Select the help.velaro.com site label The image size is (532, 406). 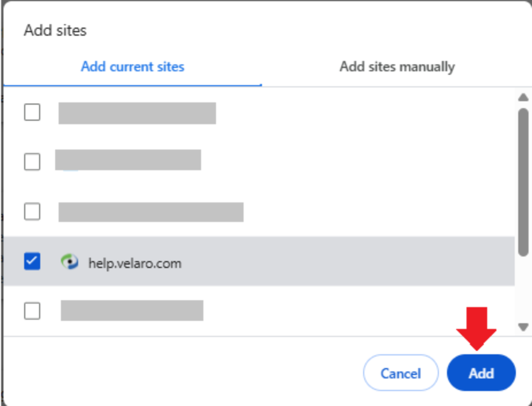135,263
